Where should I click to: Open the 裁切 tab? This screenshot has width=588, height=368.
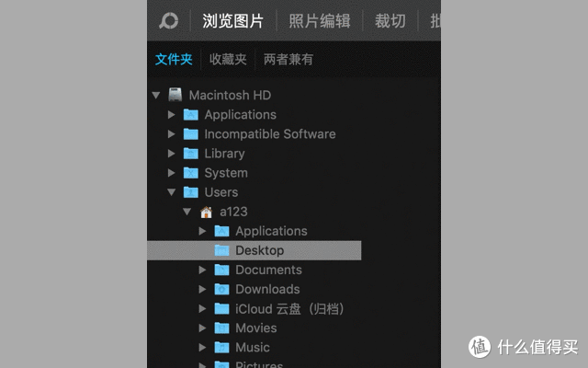390,20
